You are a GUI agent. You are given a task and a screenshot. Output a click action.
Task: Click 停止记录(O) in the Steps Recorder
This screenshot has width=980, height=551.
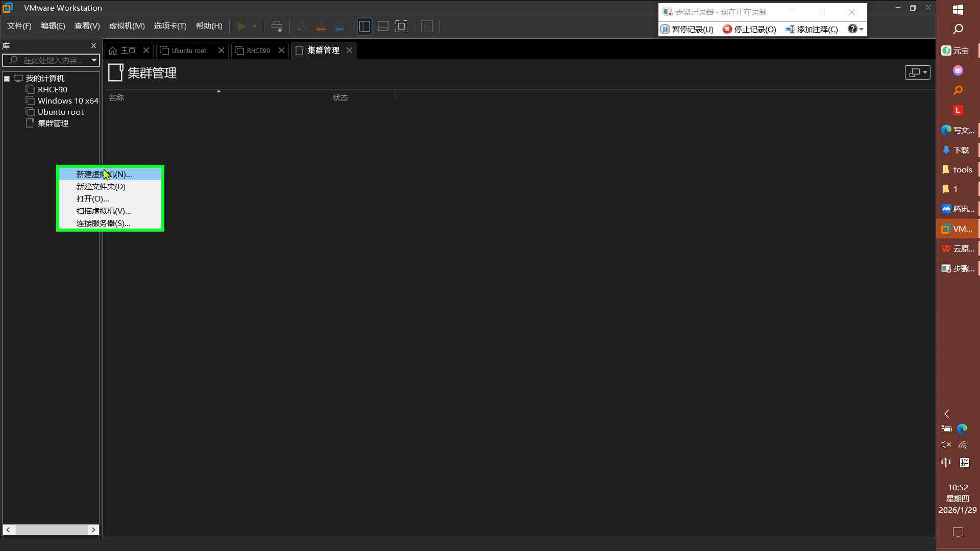[749, 29]
